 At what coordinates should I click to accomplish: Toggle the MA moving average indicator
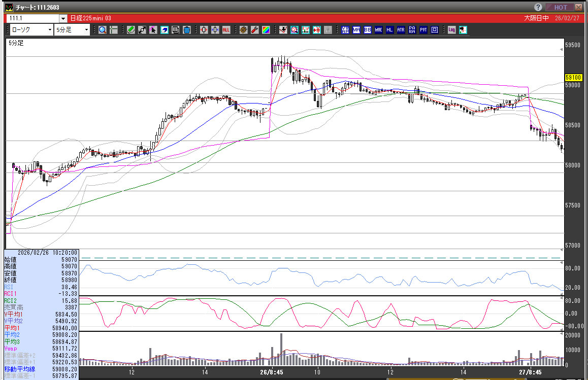click(356, 30)
